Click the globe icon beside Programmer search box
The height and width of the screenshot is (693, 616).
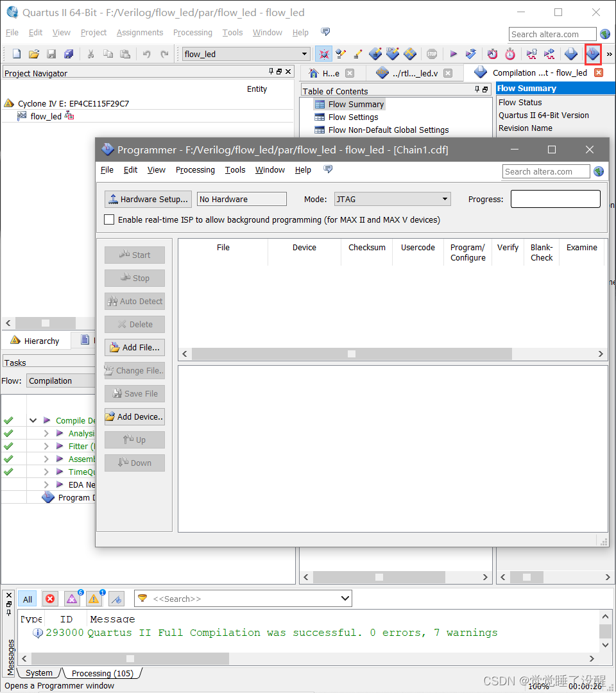599,171
